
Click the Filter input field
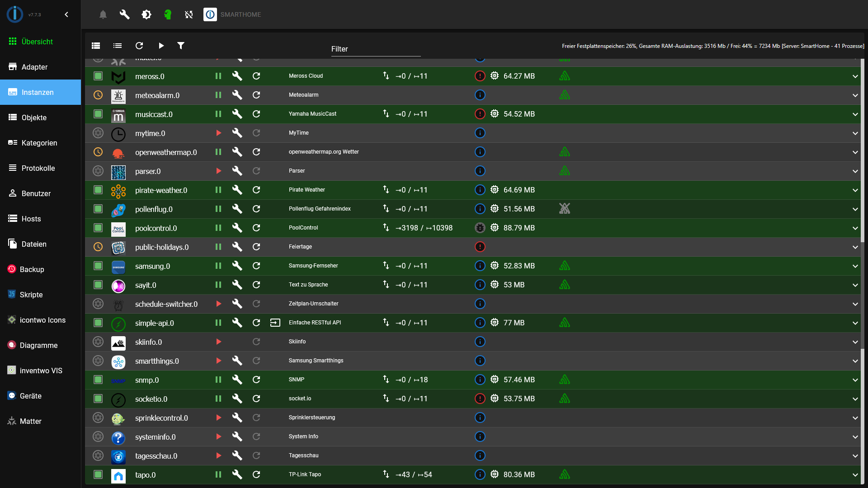click(x=375, y=49)
